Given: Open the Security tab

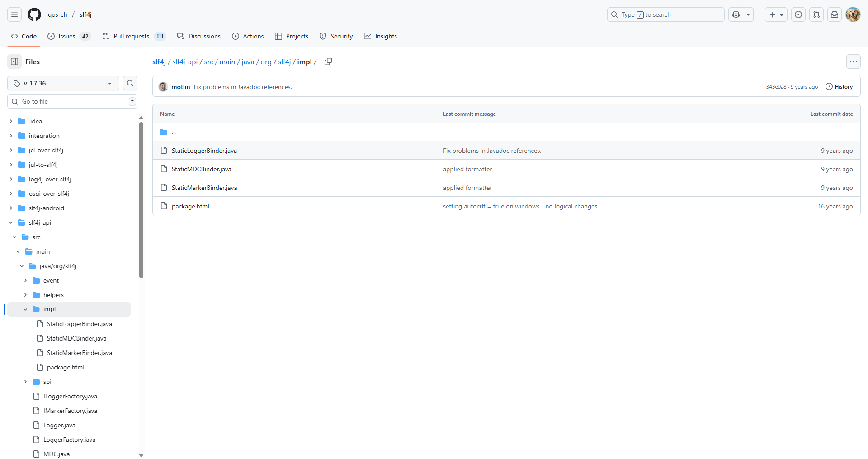Looking at the screenshot, I should (336, 36).
